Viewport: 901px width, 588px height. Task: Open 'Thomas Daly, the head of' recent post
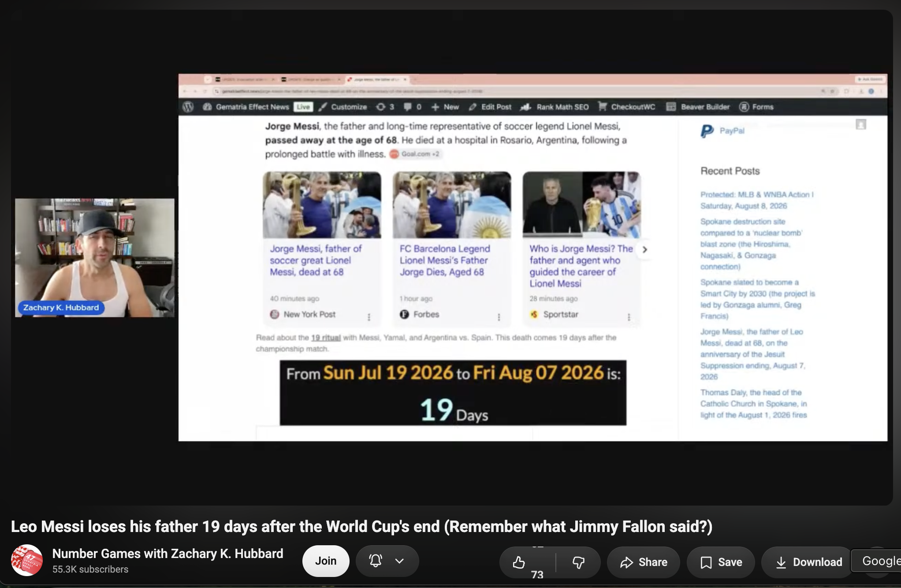coord(754,403)
